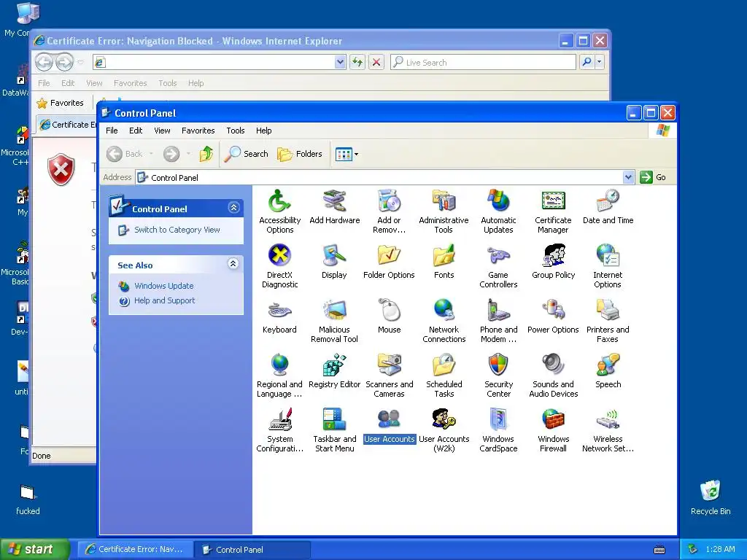Open Speech settings icon

click(x=608, y=371)
